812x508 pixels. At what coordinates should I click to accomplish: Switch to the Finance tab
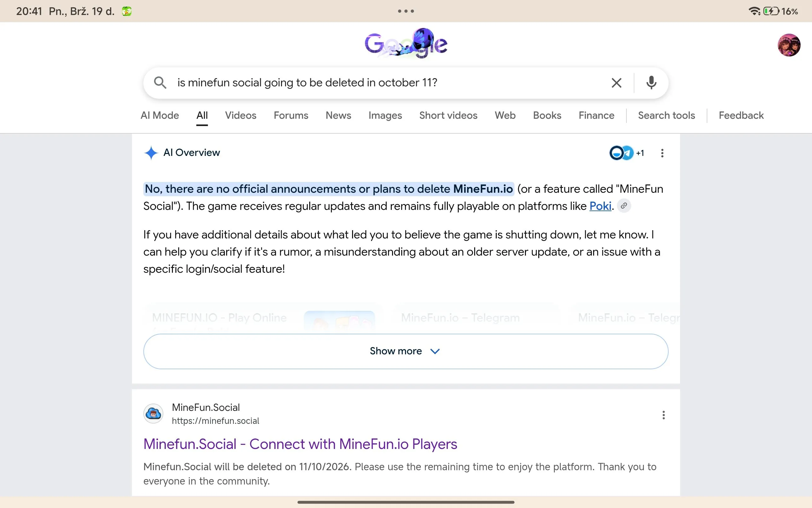pos(596,115)
